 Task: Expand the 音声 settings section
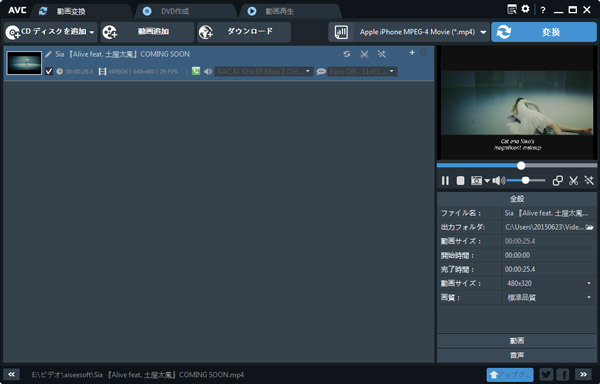pyautogui.click(x=517, y=355)
